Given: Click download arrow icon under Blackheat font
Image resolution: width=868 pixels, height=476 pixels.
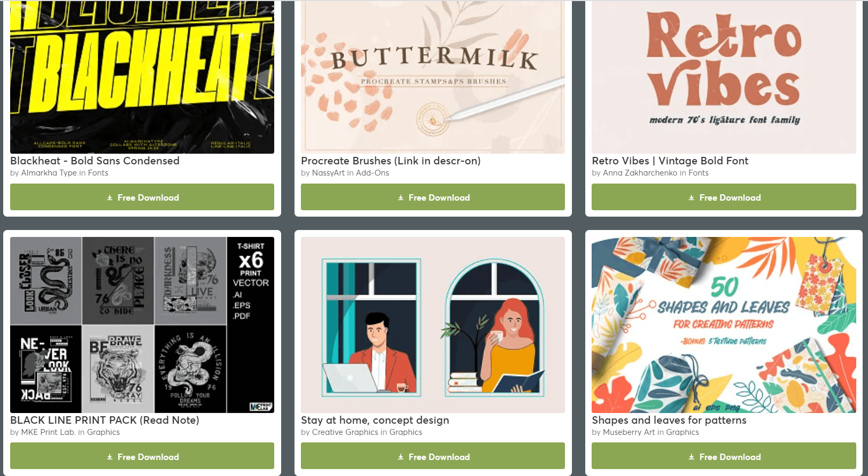Looking at the screenshot, I should click(109, 197).
